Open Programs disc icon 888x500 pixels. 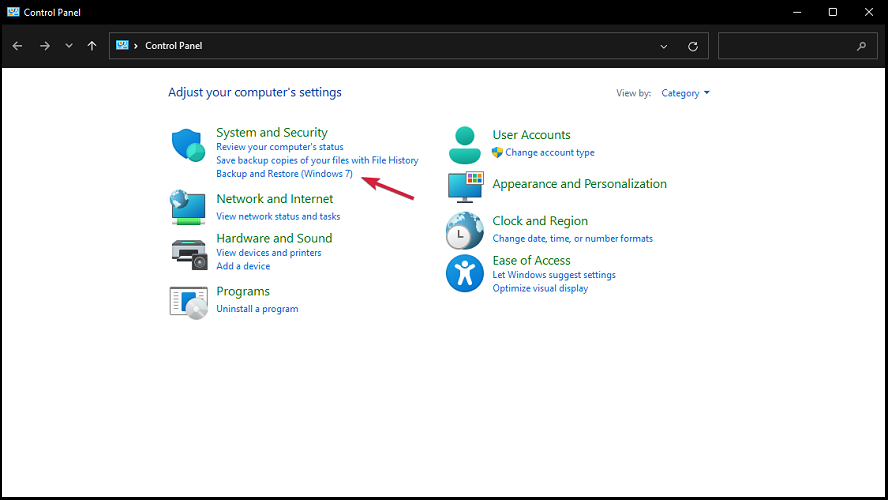[189, 303]
